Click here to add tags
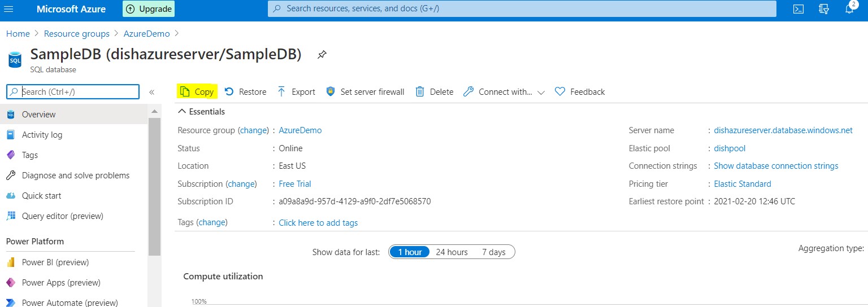Viewport: 868px width, 307px height. pos(318,223)
